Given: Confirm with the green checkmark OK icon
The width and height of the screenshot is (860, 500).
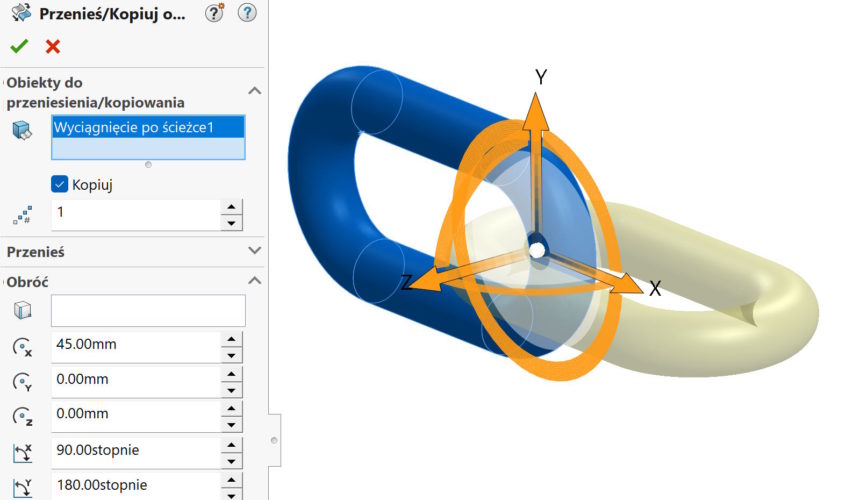Looking at the screenshot, I should click(x=18, y=46).
